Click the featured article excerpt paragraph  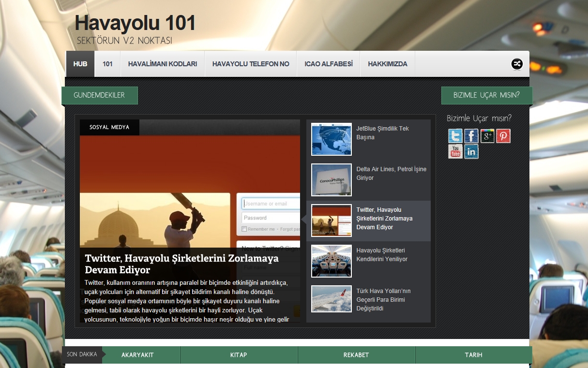[x=187, y=301]
